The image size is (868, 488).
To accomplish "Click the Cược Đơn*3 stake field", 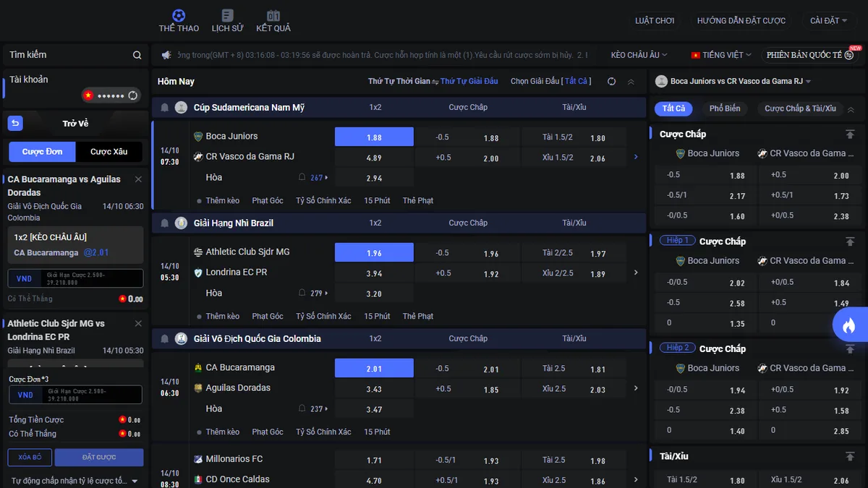I will (x=75, y=395).
